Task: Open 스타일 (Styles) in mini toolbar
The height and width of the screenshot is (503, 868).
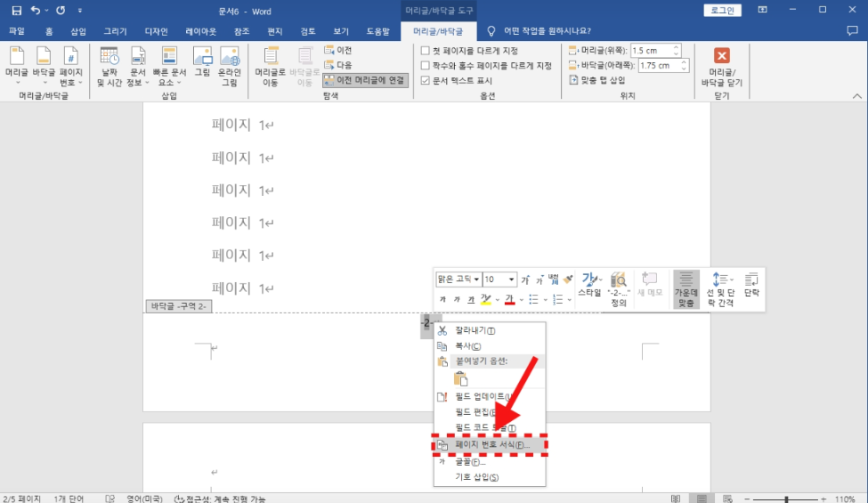Action: click(589, 284)
